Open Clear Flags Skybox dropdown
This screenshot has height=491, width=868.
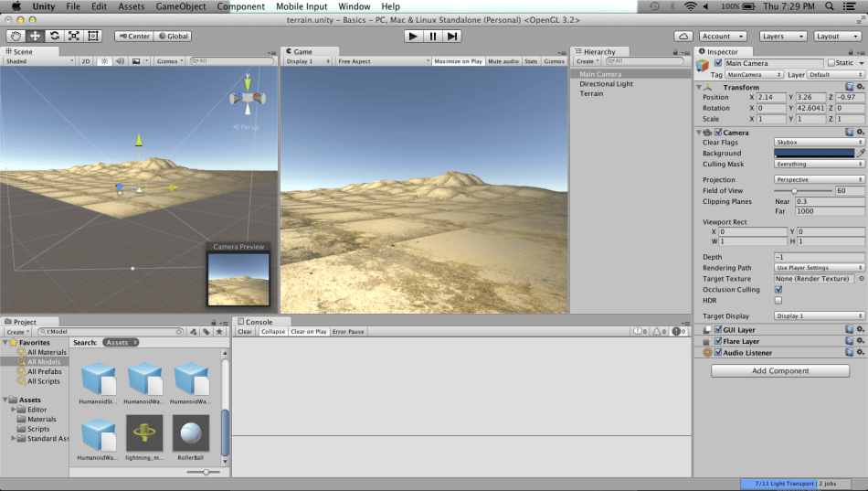(819, 143)
